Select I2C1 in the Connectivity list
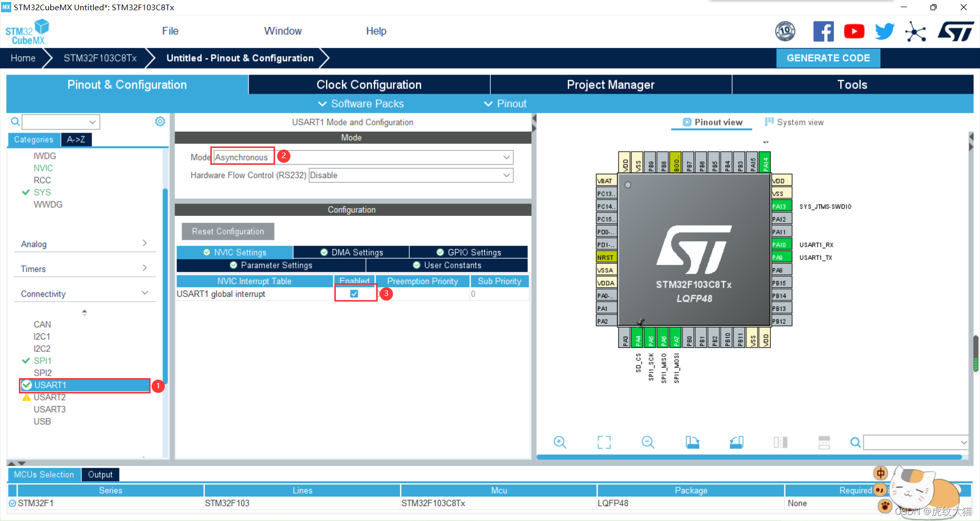 pyautogui.click(x=42, y=336)
